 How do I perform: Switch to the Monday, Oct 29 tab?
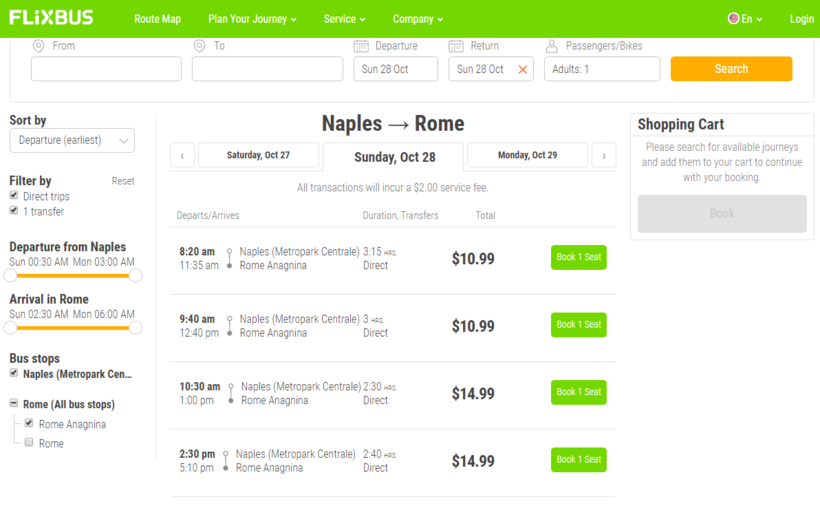pyautogui.click(x=527, y=155)
